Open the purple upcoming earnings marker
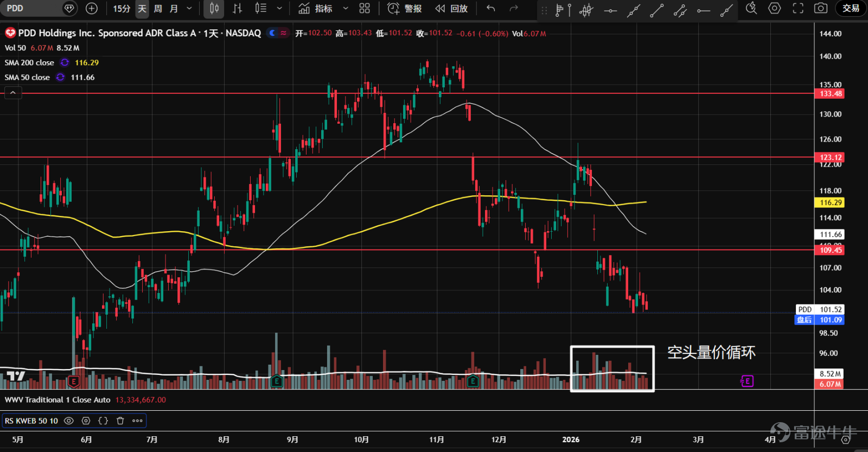 click(747, 381)
